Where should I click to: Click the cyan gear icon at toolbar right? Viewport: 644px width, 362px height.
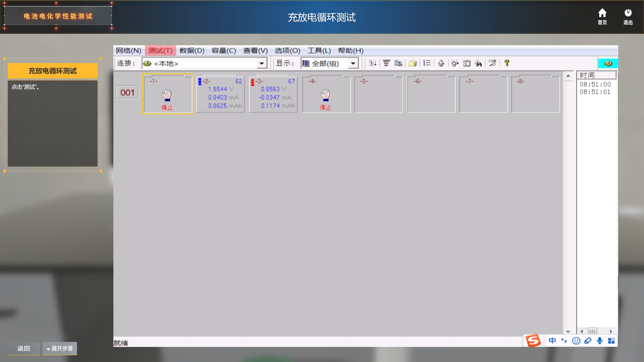click(x=608, y=63)
